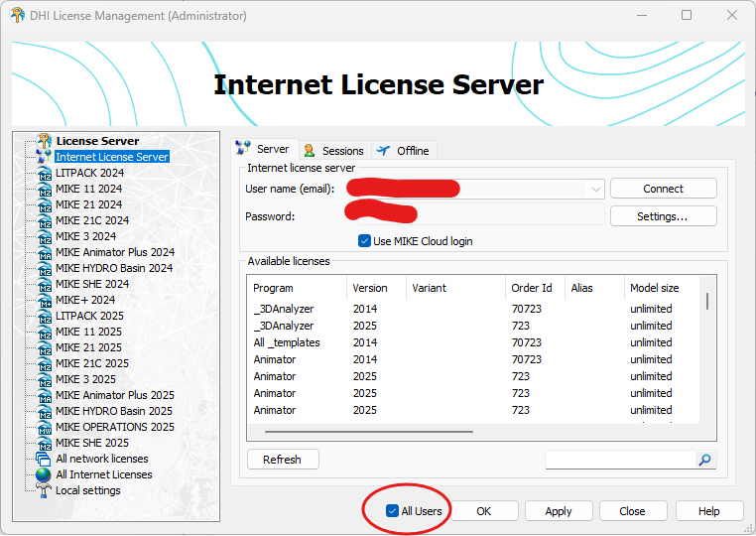This screenshot has width=756, height=536.
Task: Select the All network licenses tree label
Action: 102,459
